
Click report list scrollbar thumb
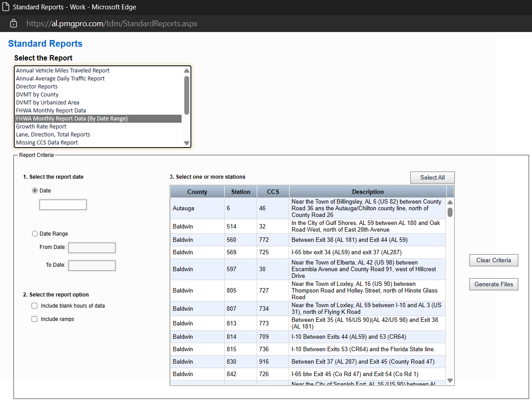click(x=187, y=96)
